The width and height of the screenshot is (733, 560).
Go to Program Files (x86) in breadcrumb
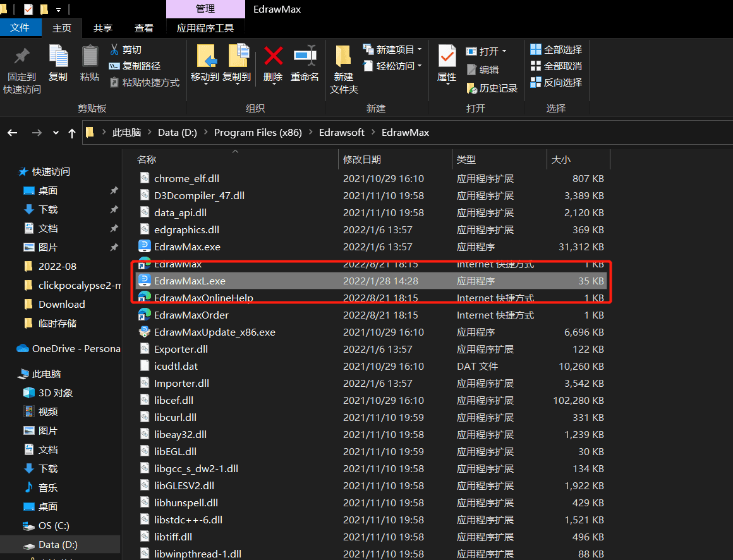click(258, 132)
